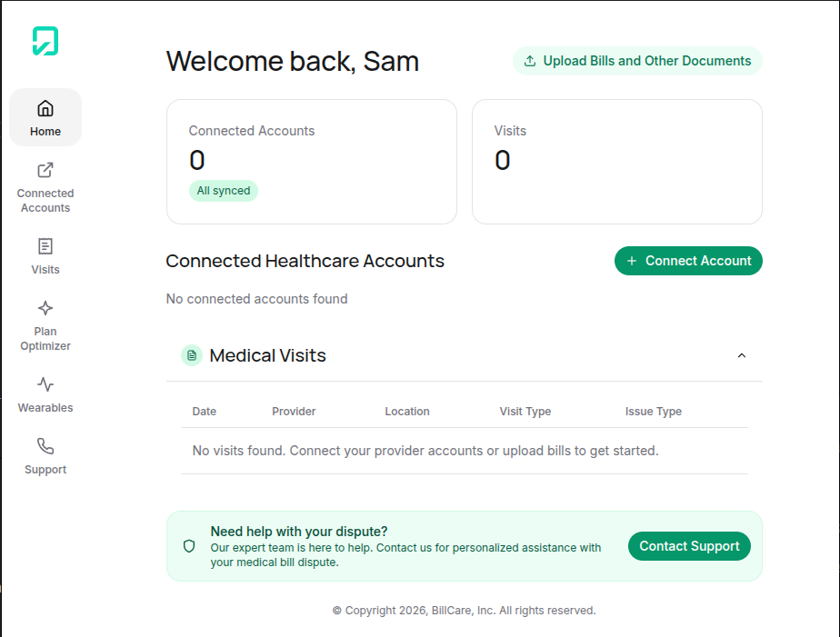
Task: Click Upload Bills and Other Documents
Action: [637, 61]
